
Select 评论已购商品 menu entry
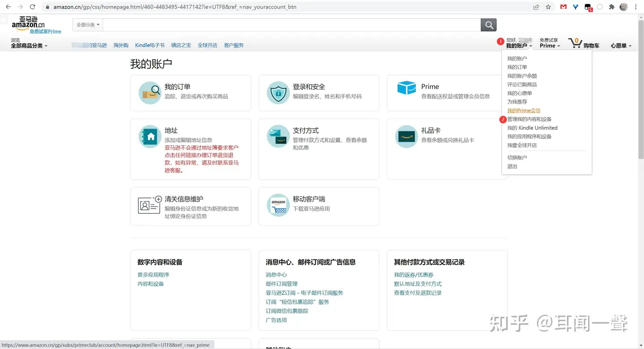coord(522,84)
